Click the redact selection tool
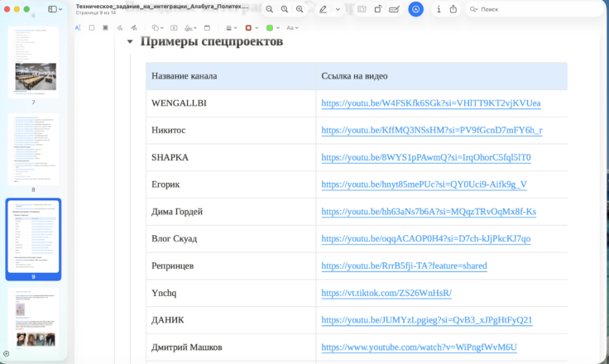Screen dimensions: 609x364 pos(105,27)
